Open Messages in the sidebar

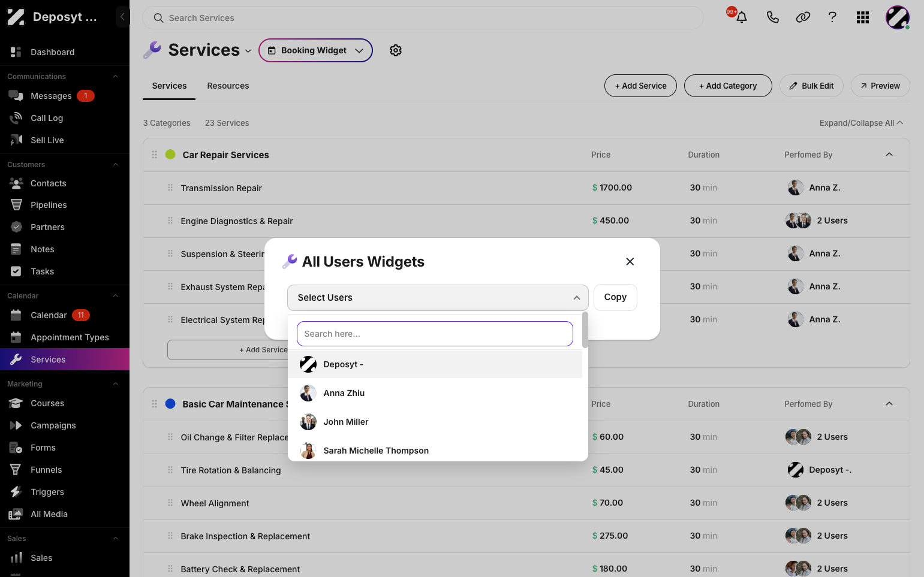(x=65, y=96)
